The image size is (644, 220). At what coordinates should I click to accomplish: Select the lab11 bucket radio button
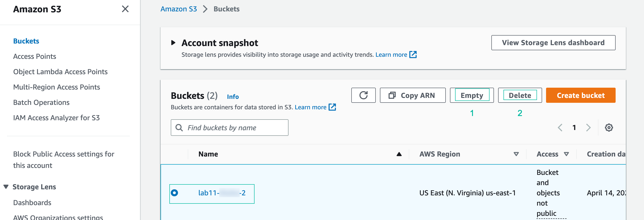[x=174, y=193]
